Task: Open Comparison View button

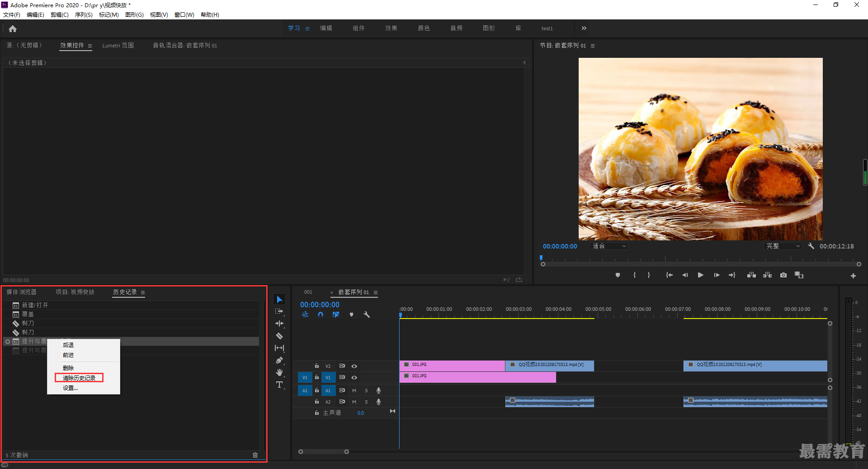Action: [799, 275]
